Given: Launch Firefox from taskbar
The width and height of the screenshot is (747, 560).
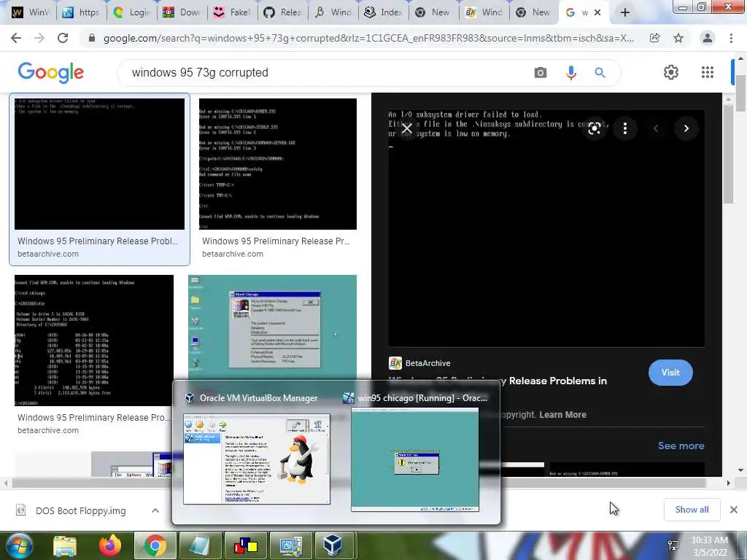Looking at the screenshot, I should 110,545.
